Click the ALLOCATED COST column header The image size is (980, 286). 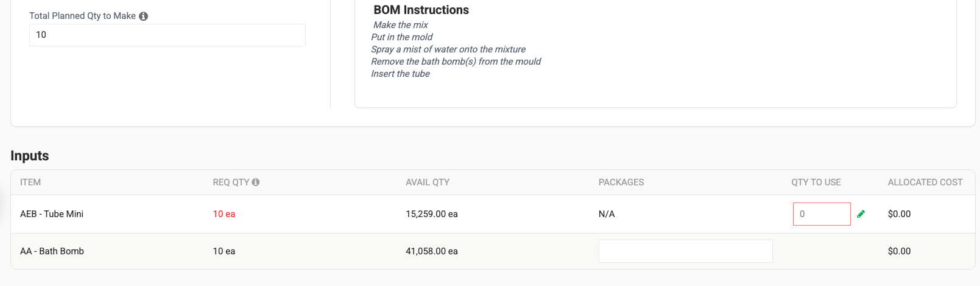(x=925, y=182)
